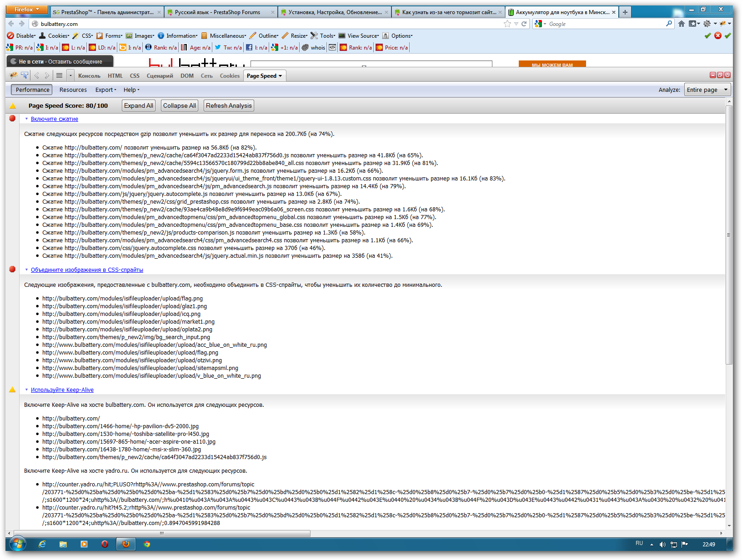The height and width of the screenshot is (560, 742).
Task: Open the Resources tab in Page Speed
Action: coord(73,90)
